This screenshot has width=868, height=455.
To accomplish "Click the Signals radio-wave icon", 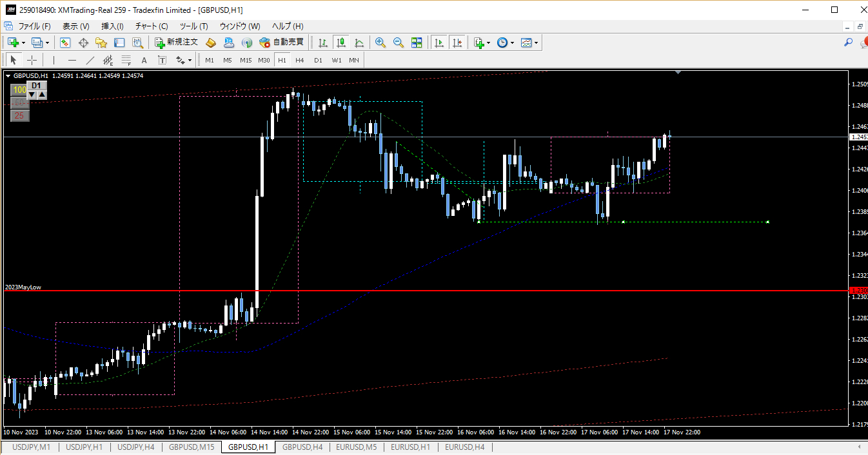I will pos(246,43).
